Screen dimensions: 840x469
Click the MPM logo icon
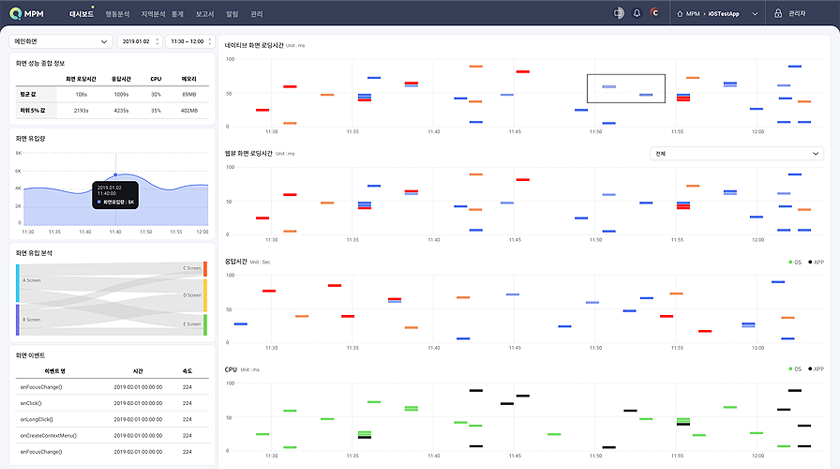tap(16, 14)
